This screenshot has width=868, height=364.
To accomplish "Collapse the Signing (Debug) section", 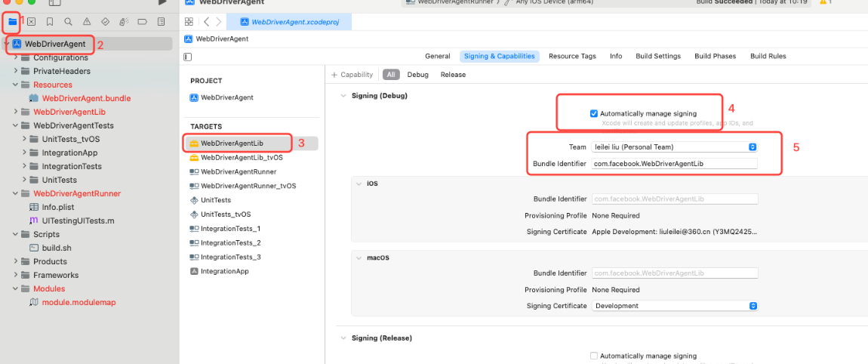I will (343, 96).
